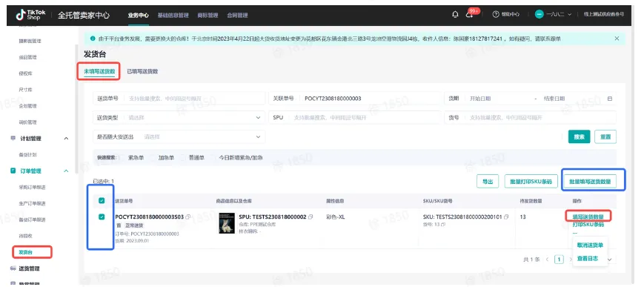Select 普通单 quick search filter

tap(196, 157)
